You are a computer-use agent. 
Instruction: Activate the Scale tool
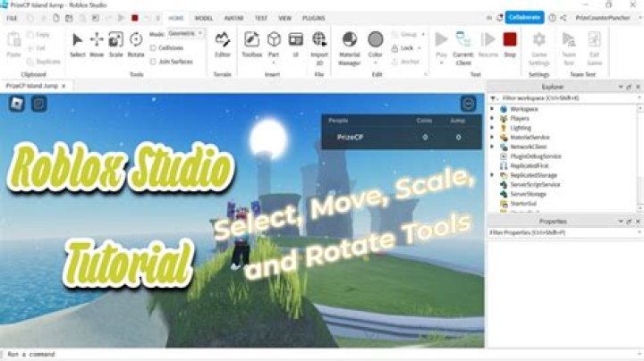pyautogui.click(x=116, y=40)
